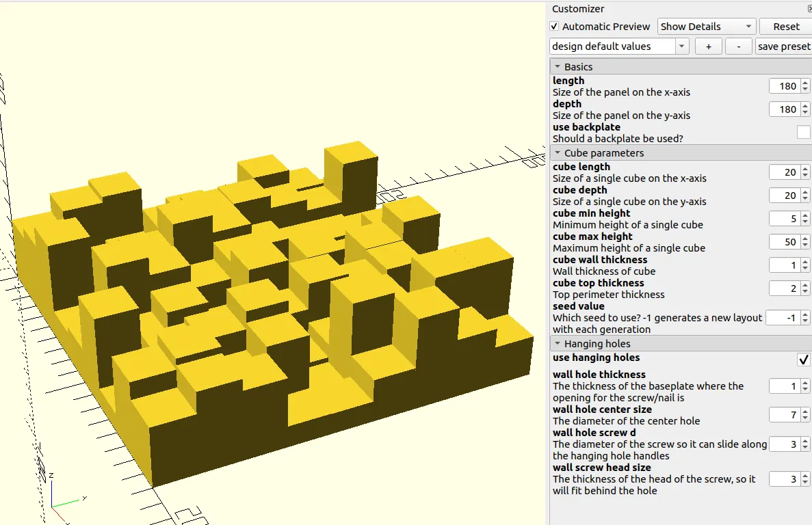Click the depth value field
This screenshot has width=812, height=525.
coord(784,109)
